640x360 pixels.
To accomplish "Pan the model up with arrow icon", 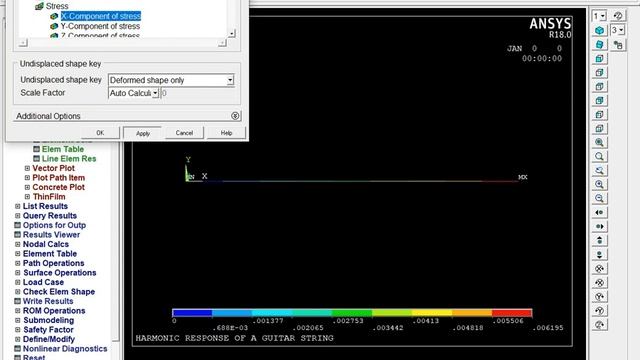I will click(599, 240).
